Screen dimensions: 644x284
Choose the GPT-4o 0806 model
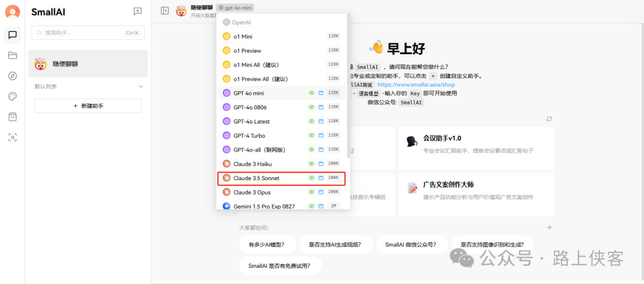[x=281, y=107]
